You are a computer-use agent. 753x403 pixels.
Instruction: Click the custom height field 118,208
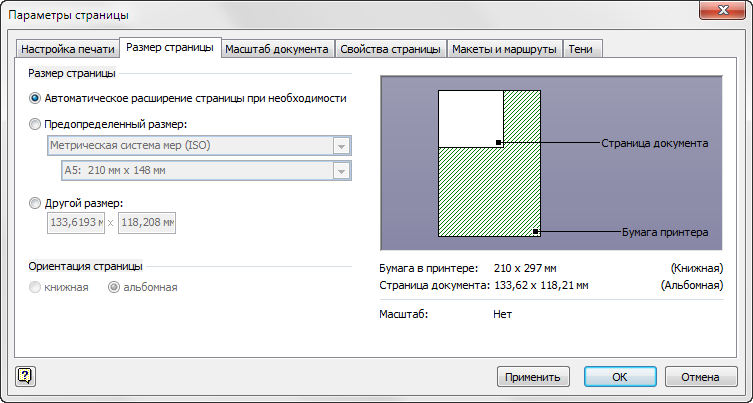pos(146,222)
